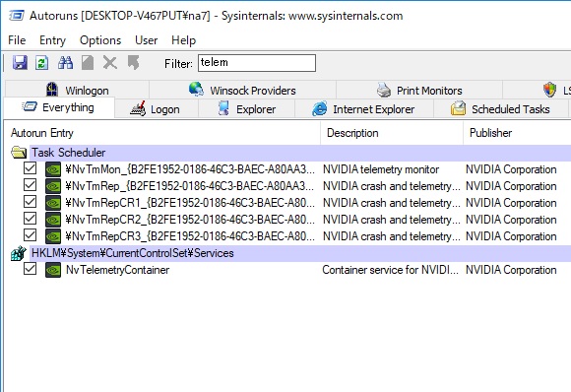This screenshot has width=571, height=392.
Task: Click the Autoruns title bar app icon
Action: [x=17, y=16]
